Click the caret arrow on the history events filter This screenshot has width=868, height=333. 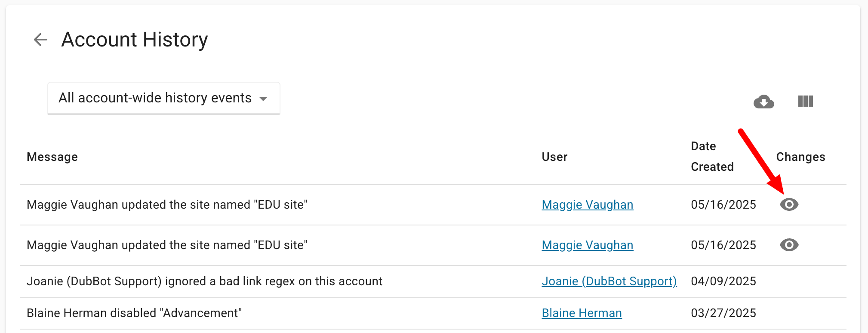point(263,99)
